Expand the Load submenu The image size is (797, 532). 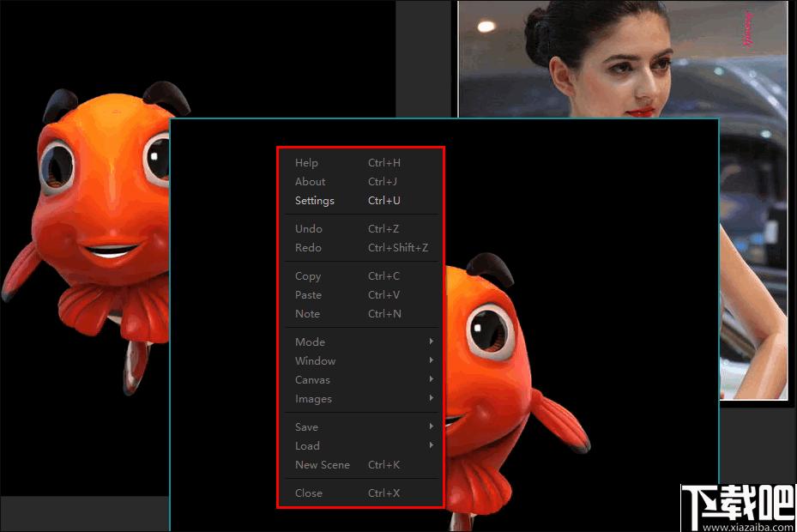coord(361,446)
